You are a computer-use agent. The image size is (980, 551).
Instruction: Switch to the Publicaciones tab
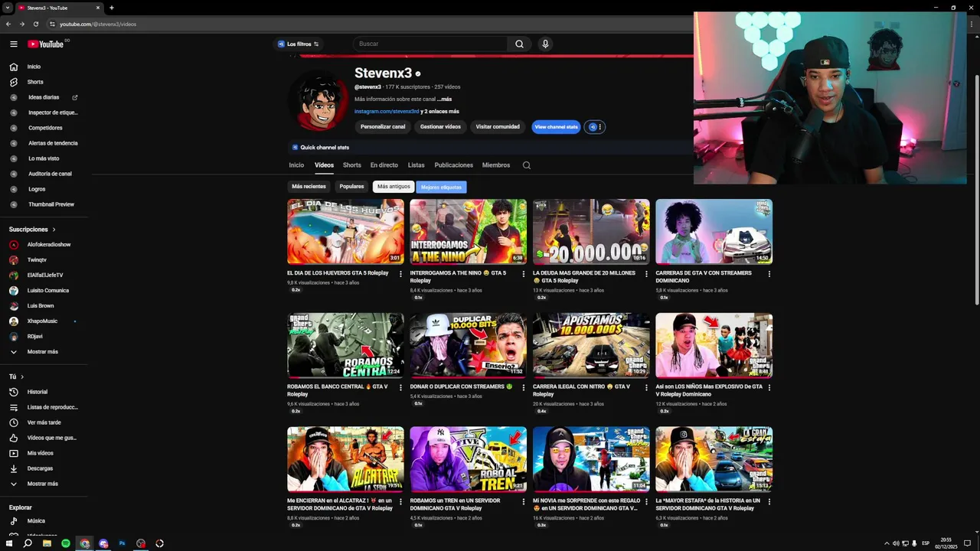coord(454,165)
